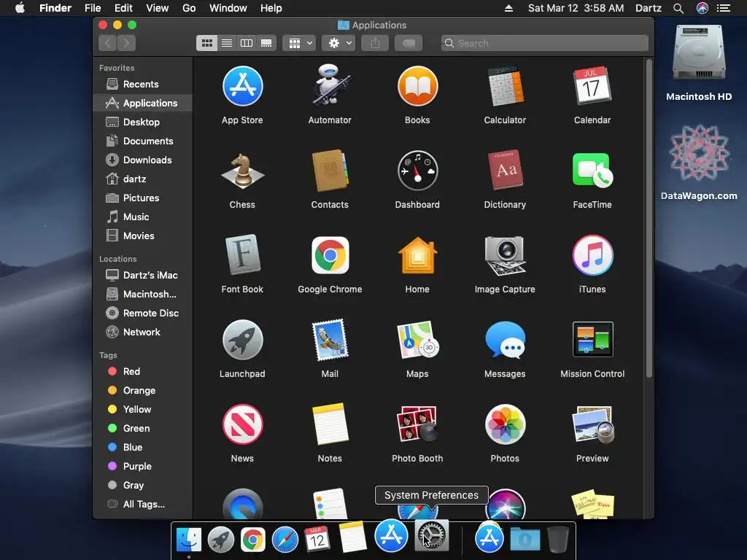Viewport: 747px width, 560px height.
Task: Open Launchpad icon in Applications window
Action: (x=242, y=340)
